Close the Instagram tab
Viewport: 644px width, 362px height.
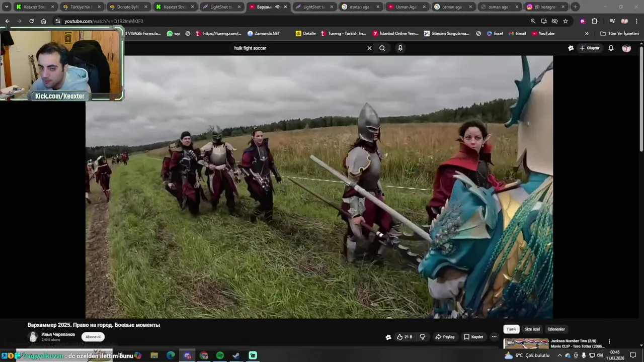(x=563, y=7)
